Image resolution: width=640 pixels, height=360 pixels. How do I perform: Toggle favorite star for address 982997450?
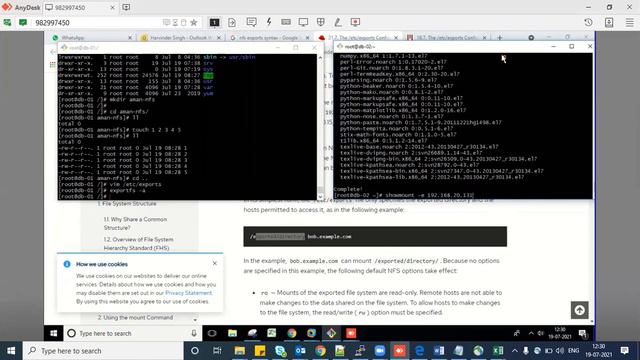(x=193, y=22)
